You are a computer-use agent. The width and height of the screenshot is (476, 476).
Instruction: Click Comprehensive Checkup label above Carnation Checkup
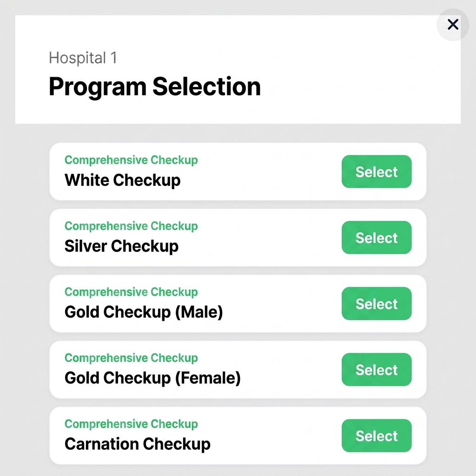coord(131,424)
